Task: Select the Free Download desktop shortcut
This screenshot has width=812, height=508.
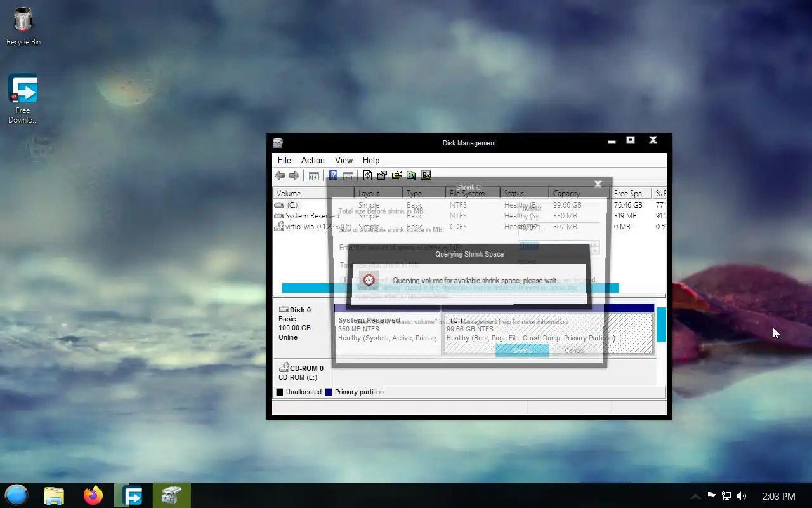Action: (23, 99)
